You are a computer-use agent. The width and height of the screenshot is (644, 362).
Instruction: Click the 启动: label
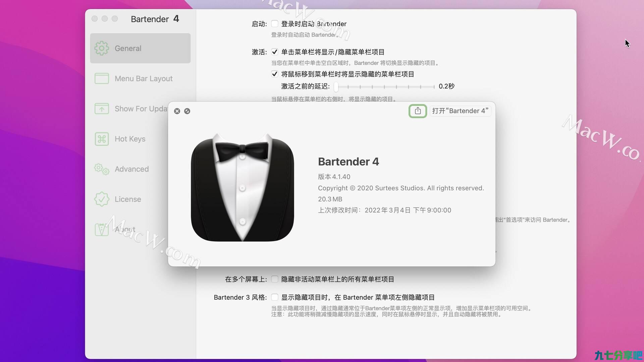tap(259, 24)
